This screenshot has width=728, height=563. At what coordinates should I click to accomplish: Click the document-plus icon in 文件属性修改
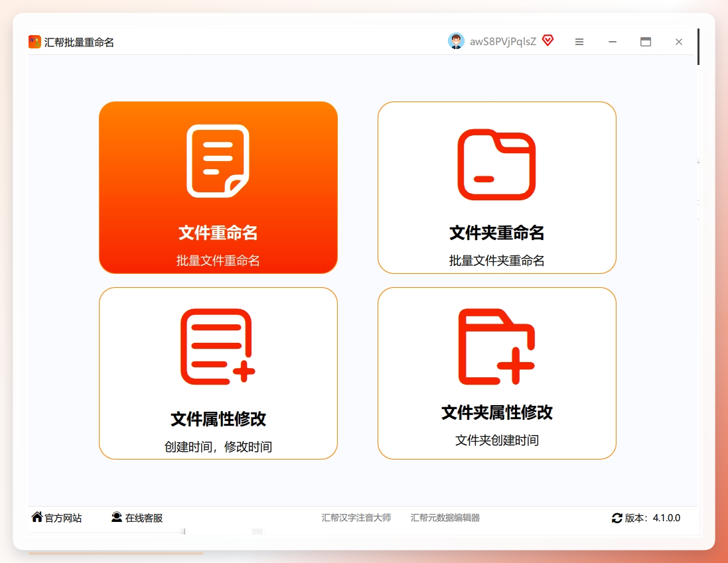coord(218,346)
